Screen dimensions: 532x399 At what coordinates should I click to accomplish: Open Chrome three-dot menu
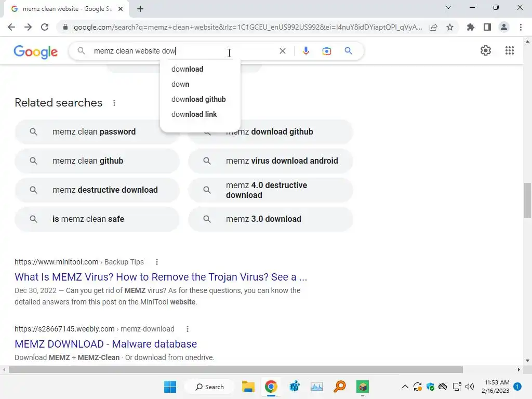521,27
